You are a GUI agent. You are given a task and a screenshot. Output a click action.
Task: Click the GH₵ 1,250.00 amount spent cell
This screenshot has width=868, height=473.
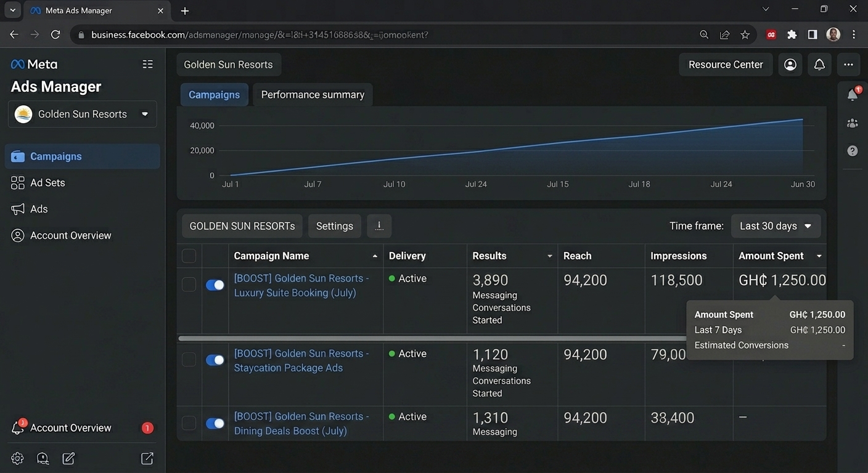click(782, 280)
